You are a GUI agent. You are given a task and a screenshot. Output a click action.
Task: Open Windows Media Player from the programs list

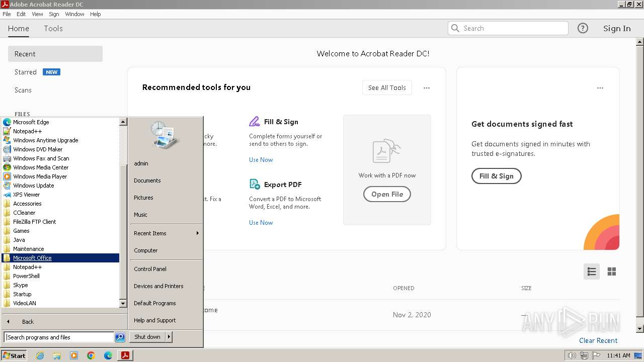point(60,176)
